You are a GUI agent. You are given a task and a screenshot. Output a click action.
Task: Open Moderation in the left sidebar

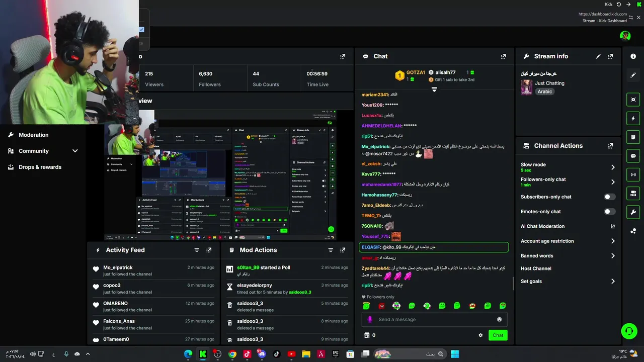(34, 135)
